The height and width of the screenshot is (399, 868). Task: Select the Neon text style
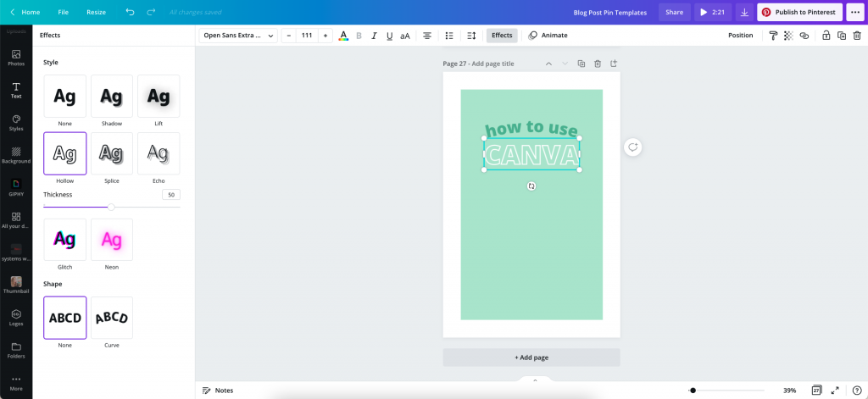tap(111, 240)
